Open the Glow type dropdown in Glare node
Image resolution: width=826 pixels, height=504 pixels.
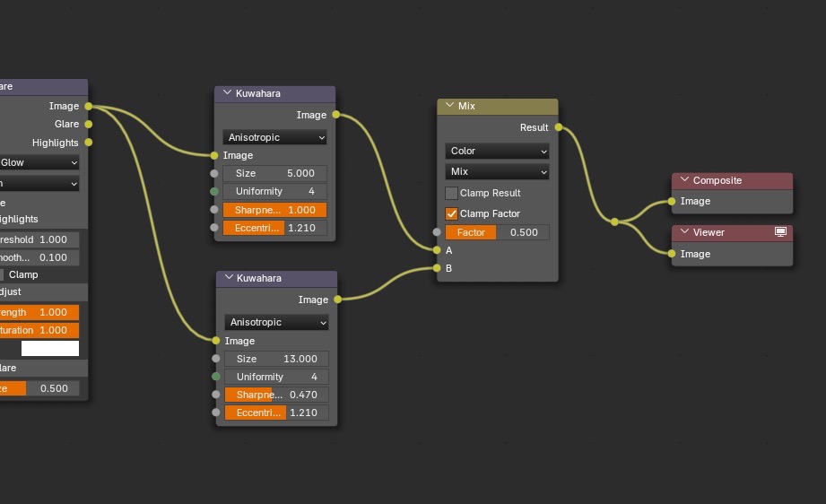pyautogui.click(x=39, y=162)
